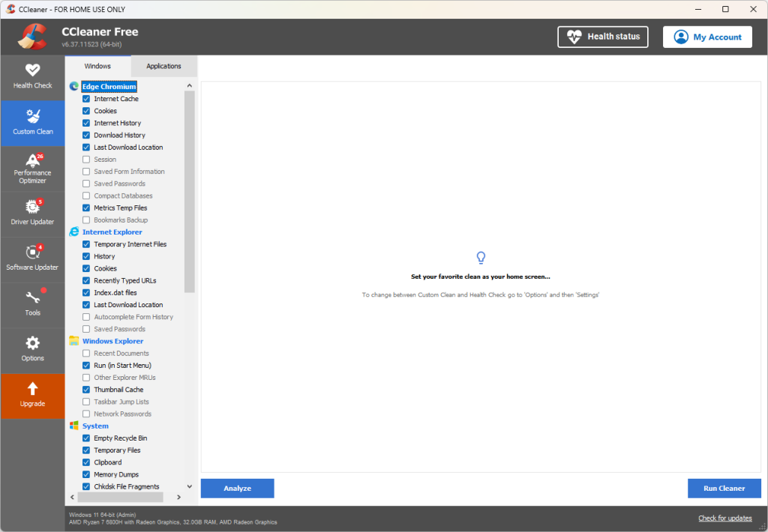Check Saved Form Information
The height and width of the screenshot is (532, 768).
pos(86,172)
